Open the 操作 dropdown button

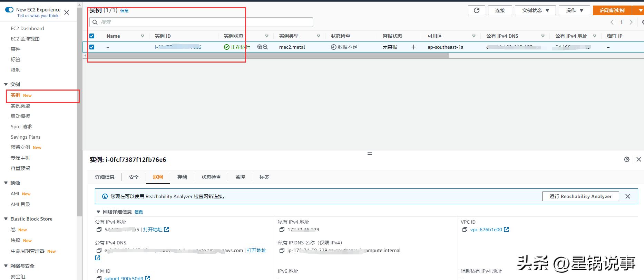point(575,10)
